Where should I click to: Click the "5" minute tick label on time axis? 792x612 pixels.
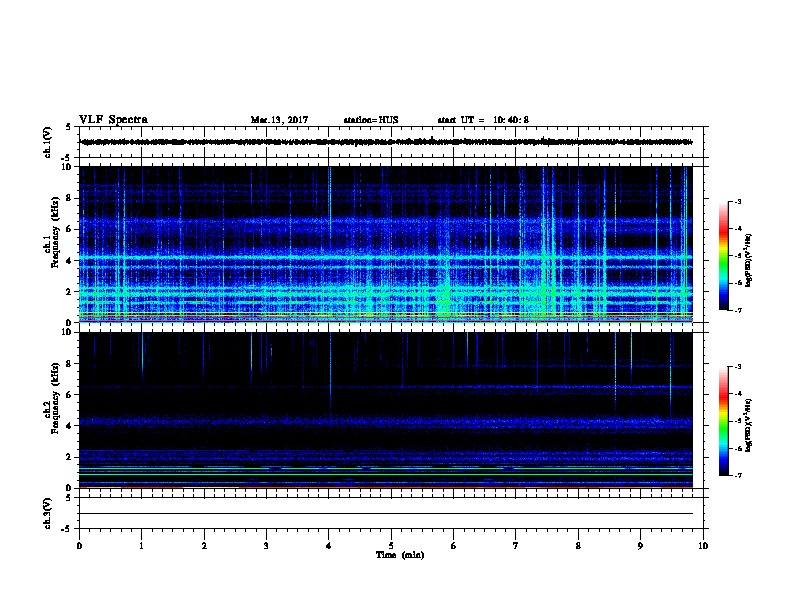391,545
